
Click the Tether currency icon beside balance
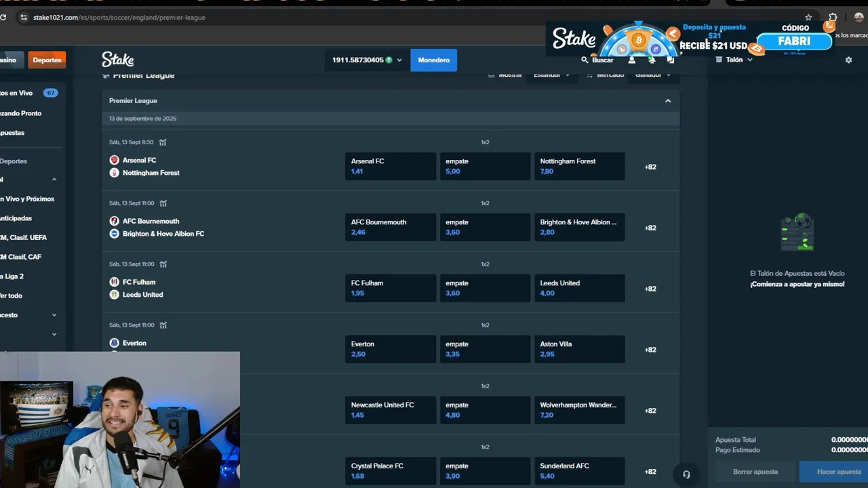[389, 60]
